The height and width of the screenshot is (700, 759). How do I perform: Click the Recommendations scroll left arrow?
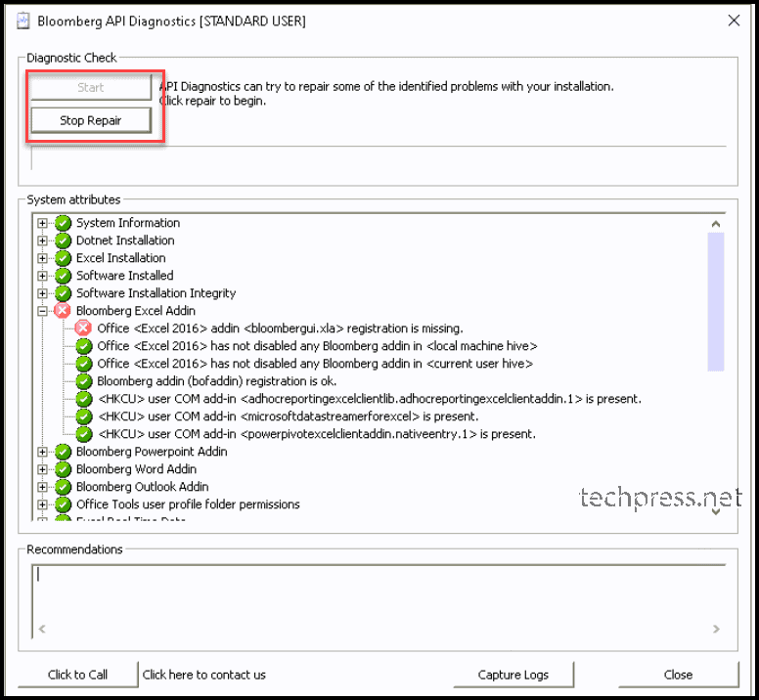[x=42, y=629]
